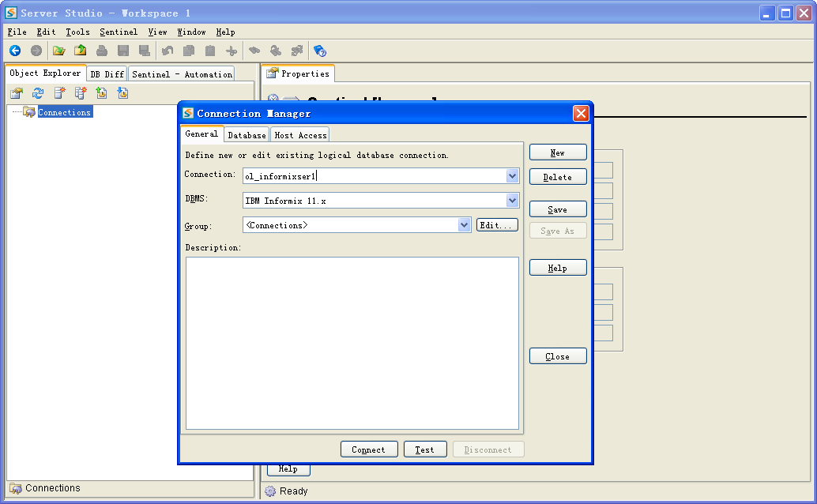Select the General tab in Connection Manager
This screenshot has height=504, width=817.
pos(201,134)
